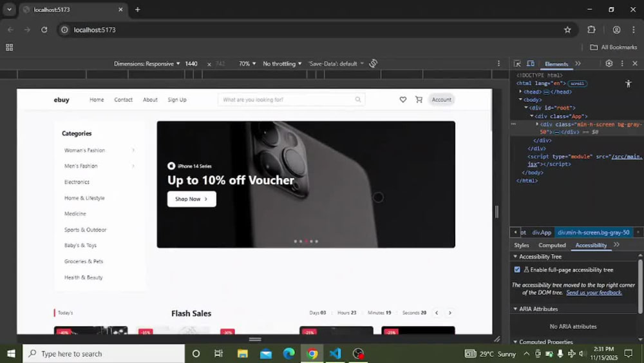The height and width of the screenshot is (363, 644).
Task: Click next arrow in Flash Sales
Action: coord(450,313)
